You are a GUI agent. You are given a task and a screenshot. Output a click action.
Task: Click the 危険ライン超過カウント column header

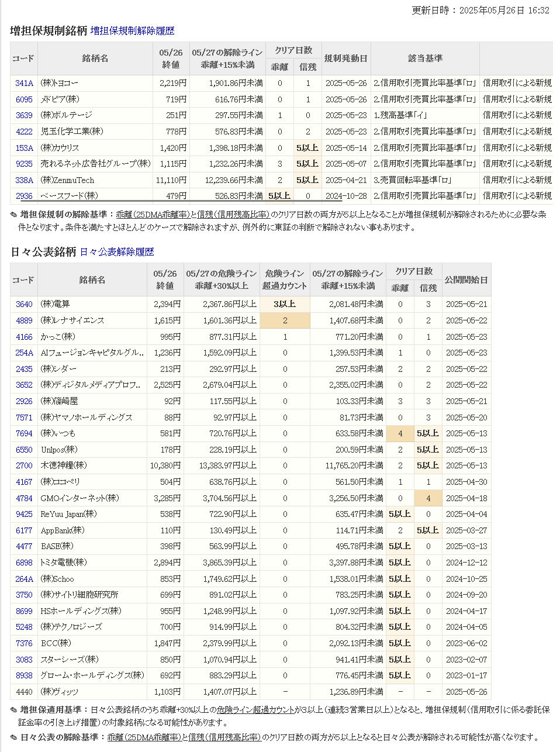[x=285, y=280]
